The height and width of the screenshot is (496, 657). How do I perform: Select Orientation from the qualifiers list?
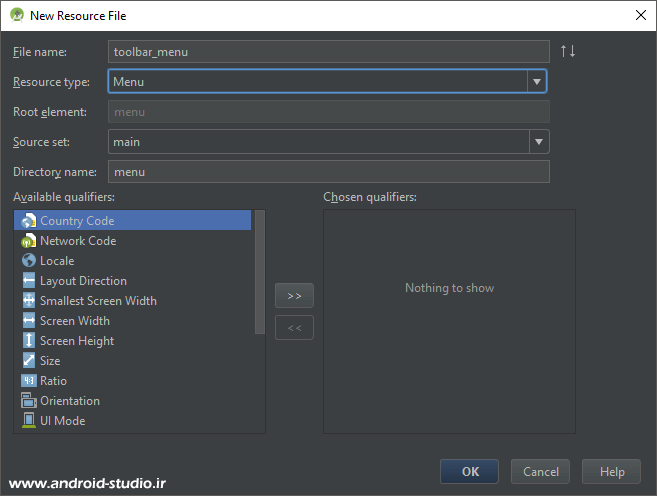coord(70,401)
